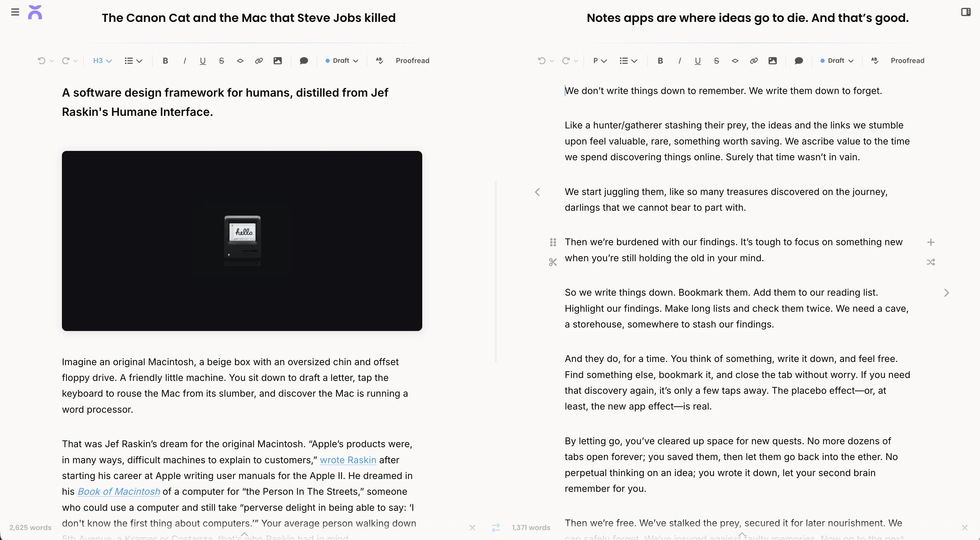
Task: Click the up chevron below the Notes apps text
Action: pos(742,534)
